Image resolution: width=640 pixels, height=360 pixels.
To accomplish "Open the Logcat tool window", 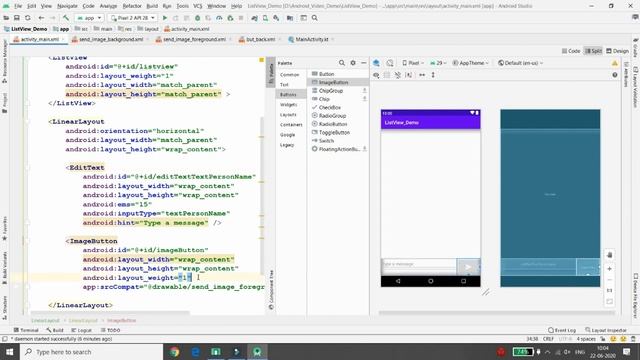I will click(81, 330).
